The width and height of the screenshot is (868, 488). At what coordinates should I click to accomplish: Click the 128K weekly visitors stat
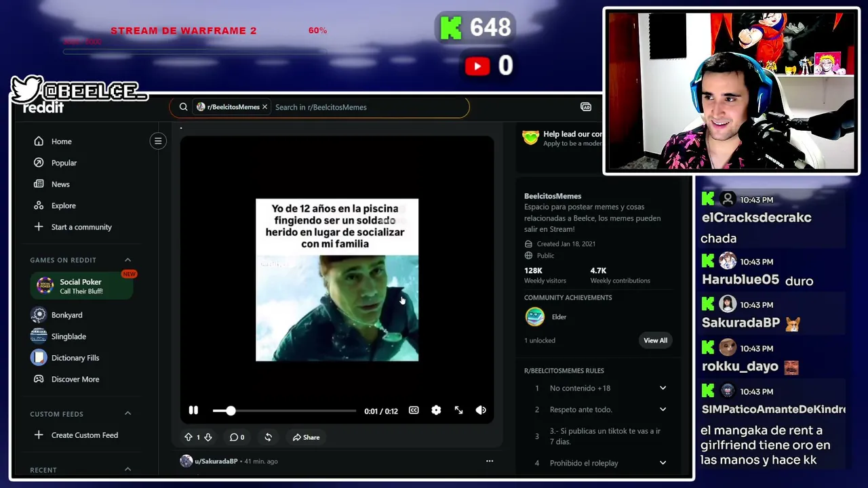pos(545,275)
